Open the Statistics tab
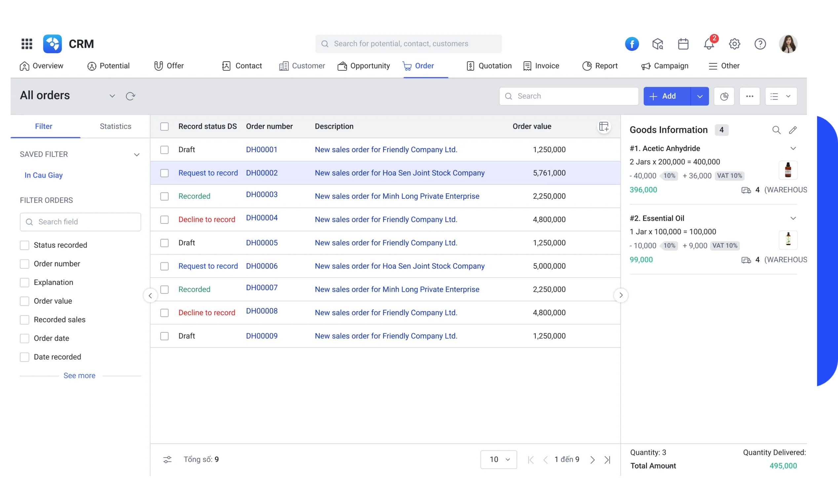Screen dimensions: 838x504 coord(115,126)
